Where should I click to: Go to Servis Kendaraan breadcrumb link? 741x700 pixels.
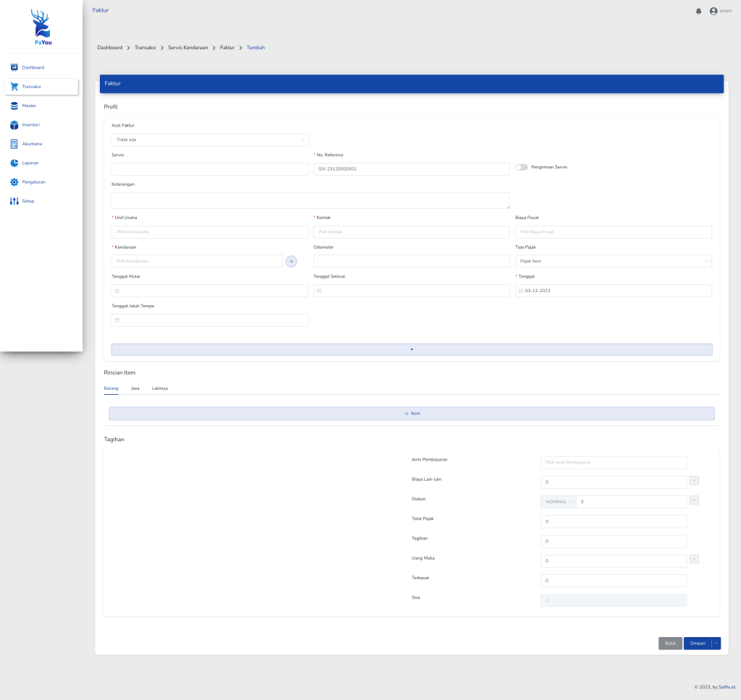(187, 48)
